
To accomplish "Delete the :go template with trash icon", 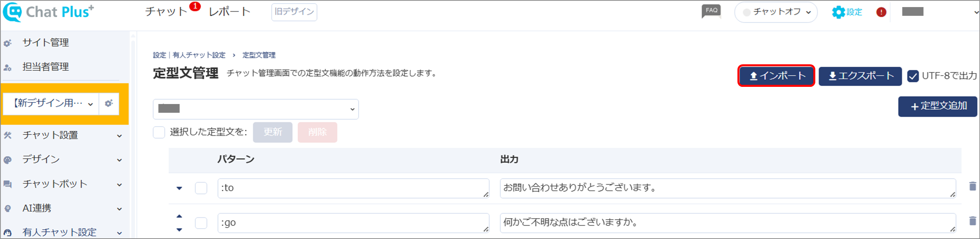I will pyautogui.click(x=972, y=221).
